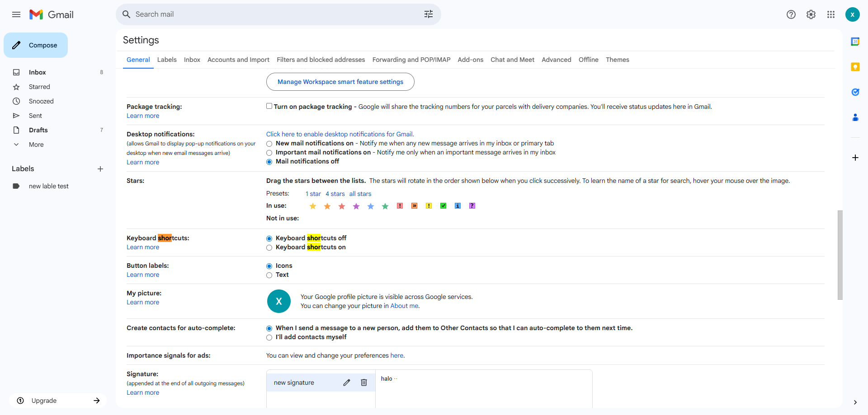Open the Settings gear icon
The height and width of the screenshot is (415, 868).
tap(811, 14)
